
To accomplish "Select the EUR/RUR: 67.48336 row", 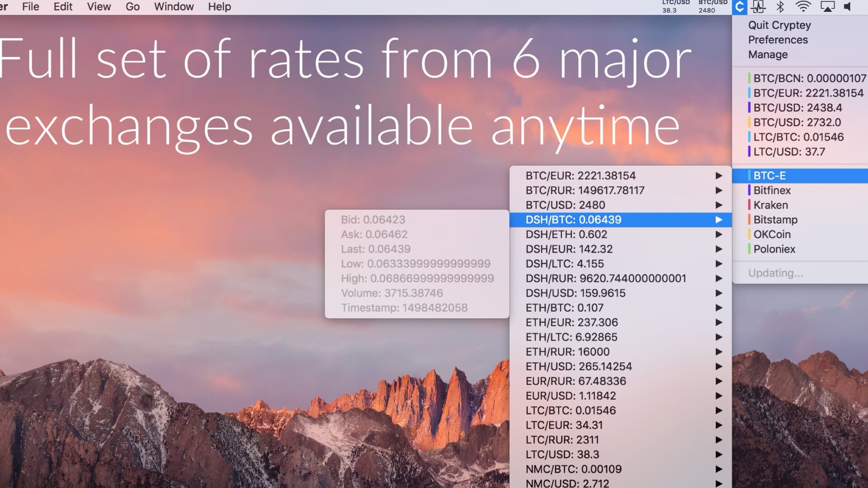I will [620, 381].
